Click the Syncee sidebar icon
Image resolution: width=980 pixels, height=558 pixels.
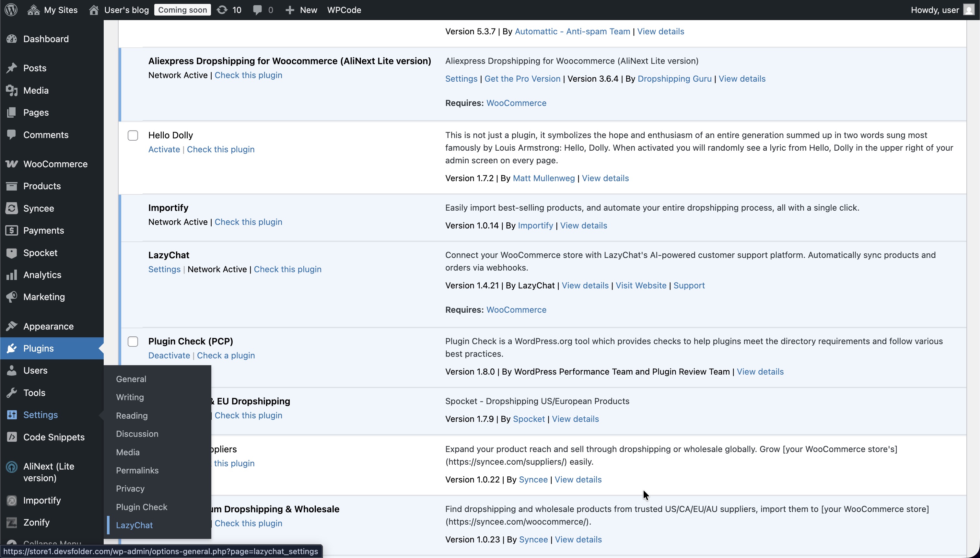[12, 208]
